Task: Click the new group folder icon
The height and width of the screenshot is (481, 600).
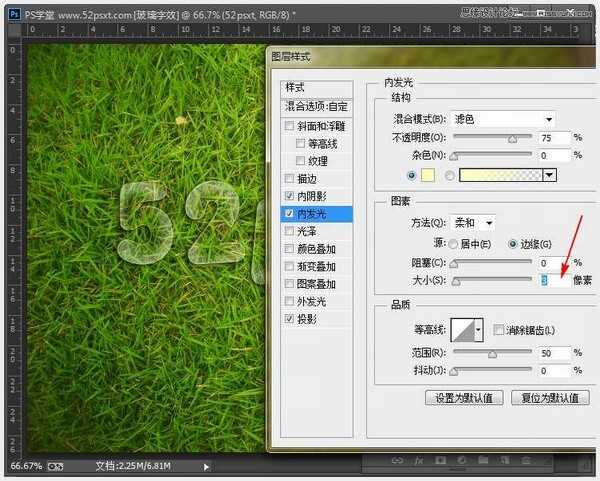Action: [x=482, y=460]
